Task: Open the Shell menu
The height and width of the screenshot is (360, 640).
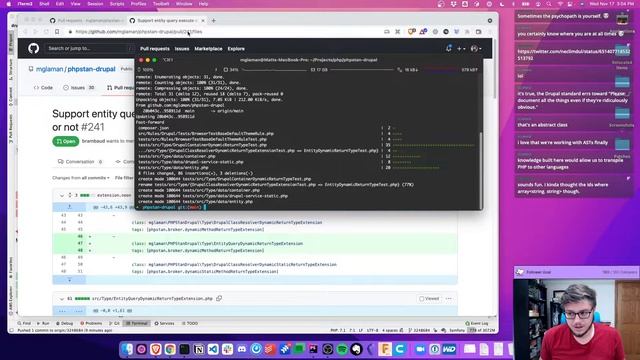Action: coord(44,4)
